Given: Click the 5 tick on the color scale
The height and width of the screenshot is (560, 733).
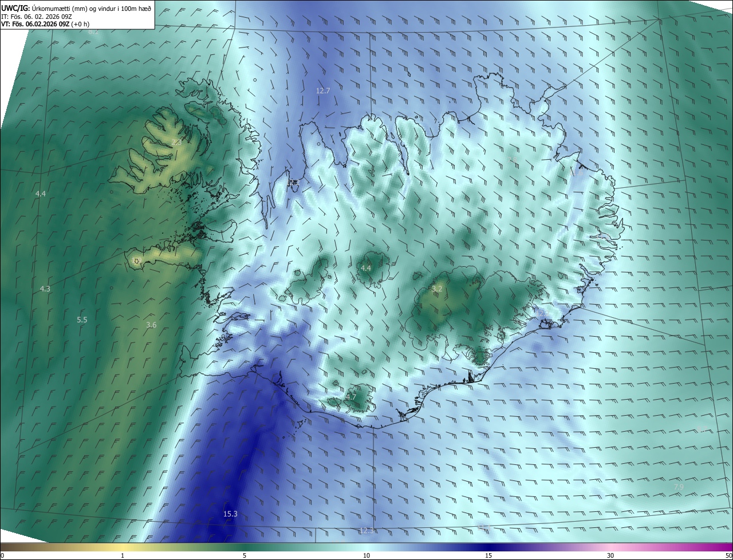Looking at the screenshot, I should point(245,555).
